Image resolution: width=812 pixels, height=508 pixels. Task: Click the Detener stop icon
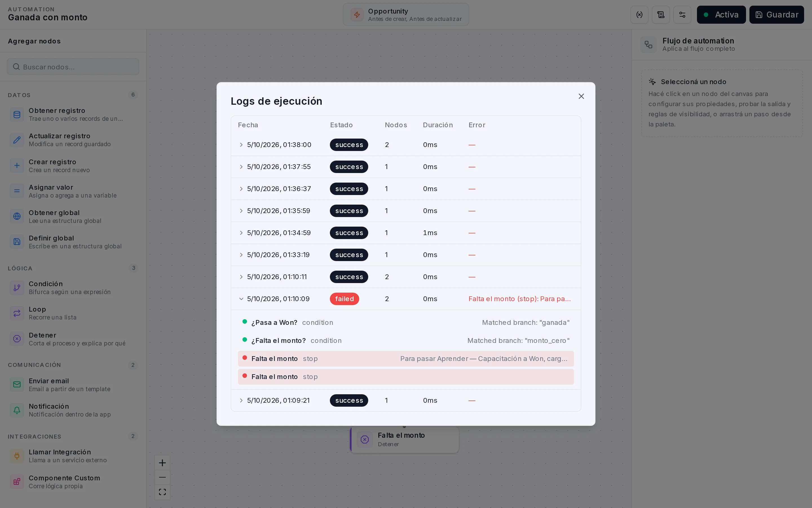[17, 339]
